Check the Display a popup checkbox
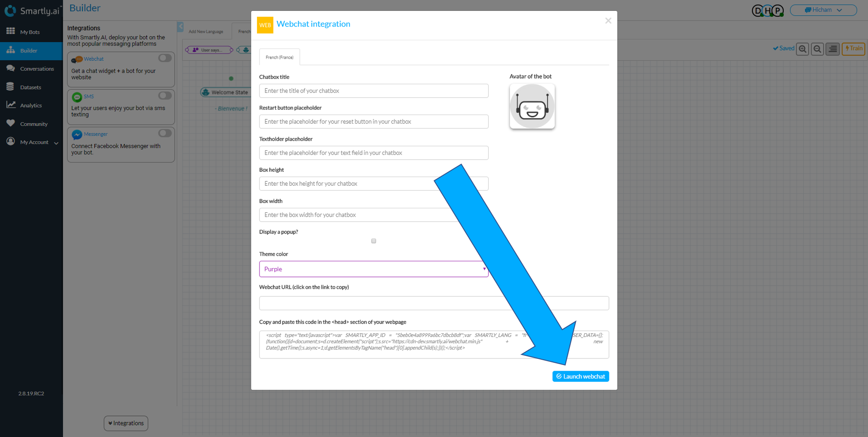This screenshot has width=868, height=437. click(x=374, y=241)
